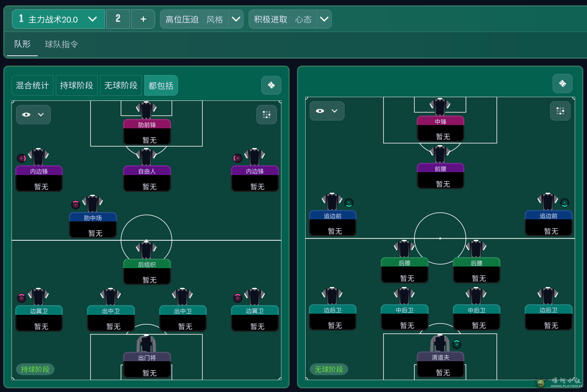Click the plus button to add a tactic
Viewport: 587px width, 392px height.
tap(143, 19)
